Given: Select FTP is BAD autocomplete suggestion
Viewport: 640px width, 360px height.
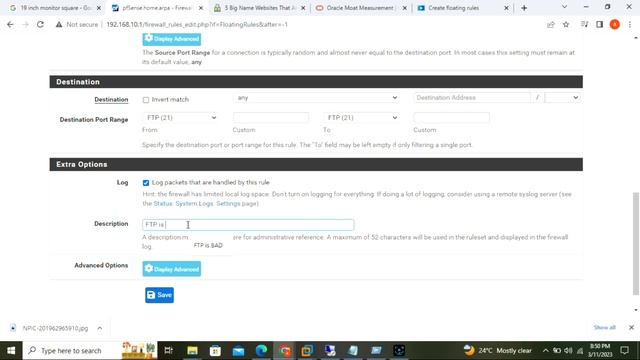Looking at the screenshot, I should coord(208,245).
